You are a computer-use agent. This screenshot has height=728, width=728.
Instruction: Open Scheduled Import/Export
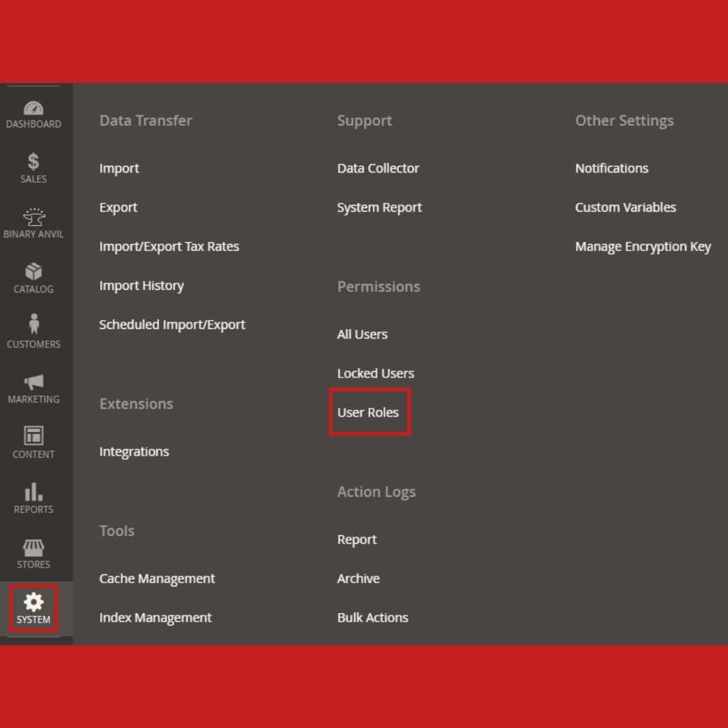click(173, 324)
